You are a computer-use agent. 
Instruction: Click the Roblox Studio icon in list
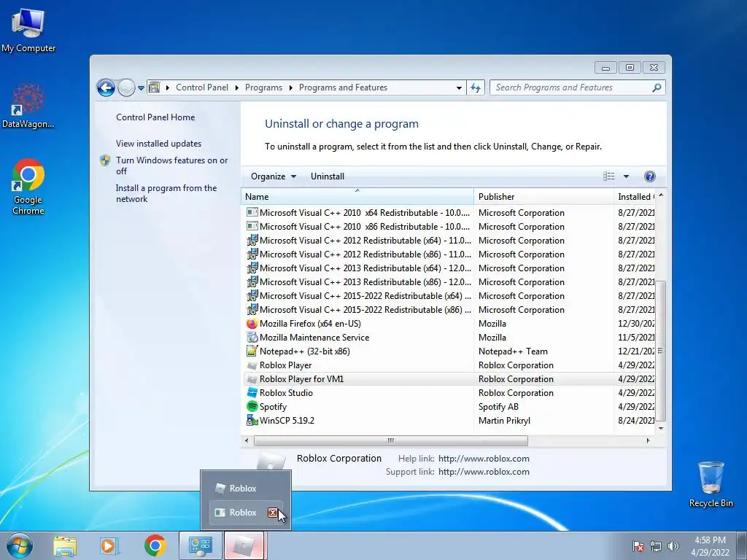pos(252,393)
